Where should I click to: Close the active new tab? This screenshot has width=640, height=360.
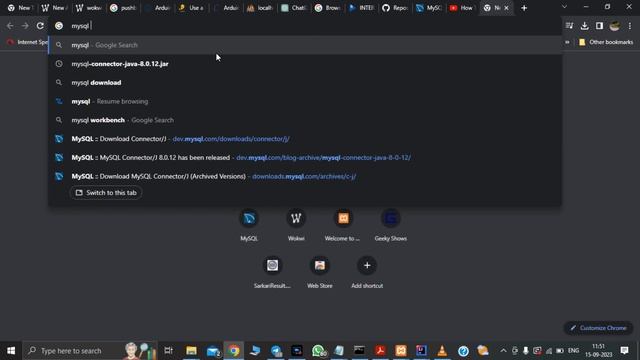point(507,8)
